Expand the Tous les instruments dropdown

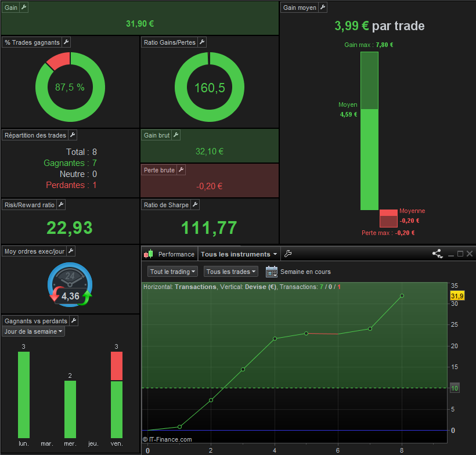[x=239, y=254]
